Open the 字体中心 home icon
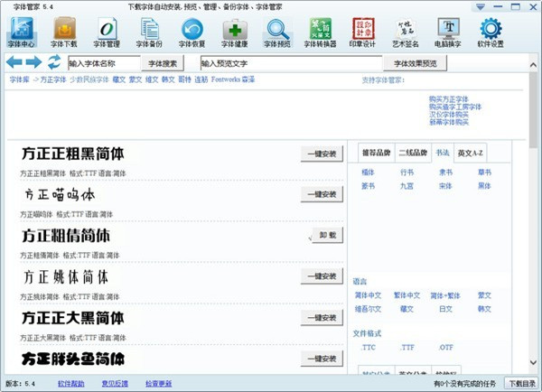This screenshot has height=392, width=542. point(22,33)
